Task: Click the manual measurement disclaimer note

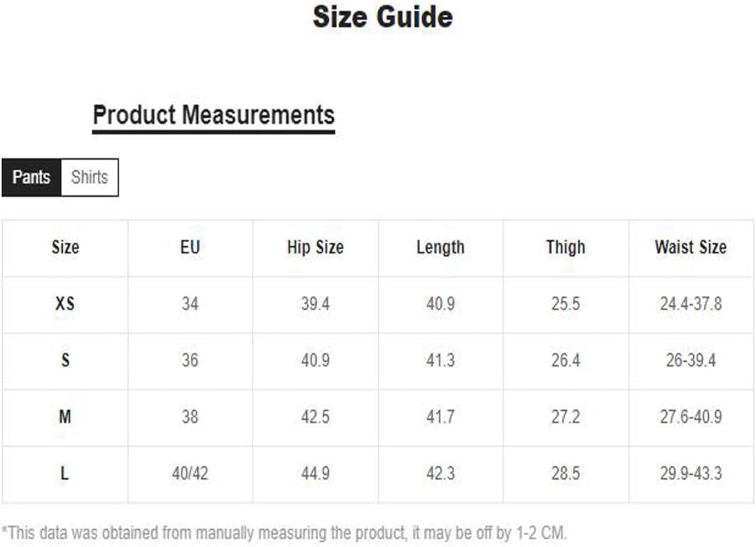Action: pyautogui.click(x=284, y=533)
